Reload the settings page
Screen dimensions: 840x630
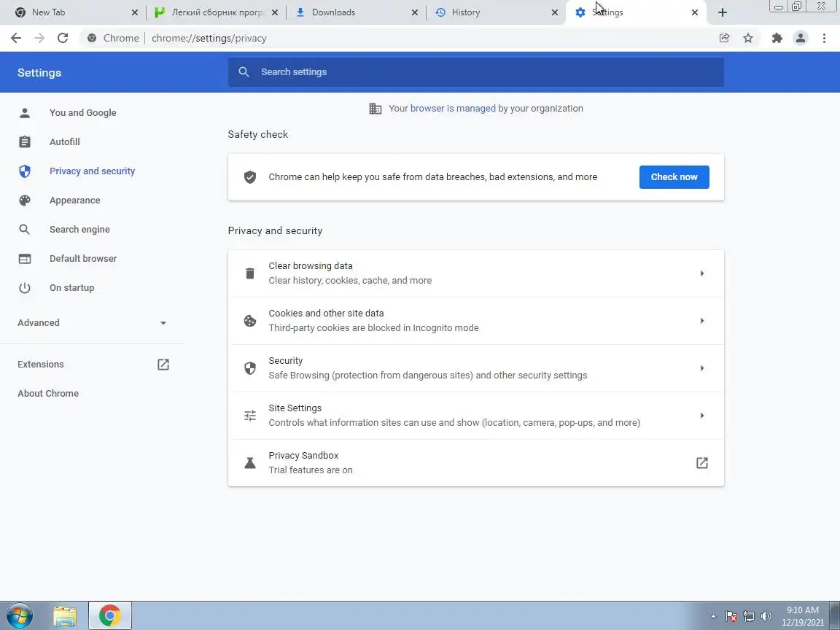[x=63, y=38]
